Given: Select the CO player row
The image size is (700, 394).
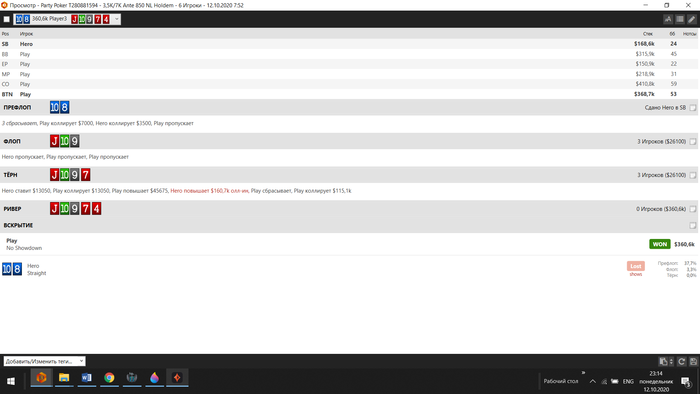Looking at the screenshot, I should tap(350, 84).
